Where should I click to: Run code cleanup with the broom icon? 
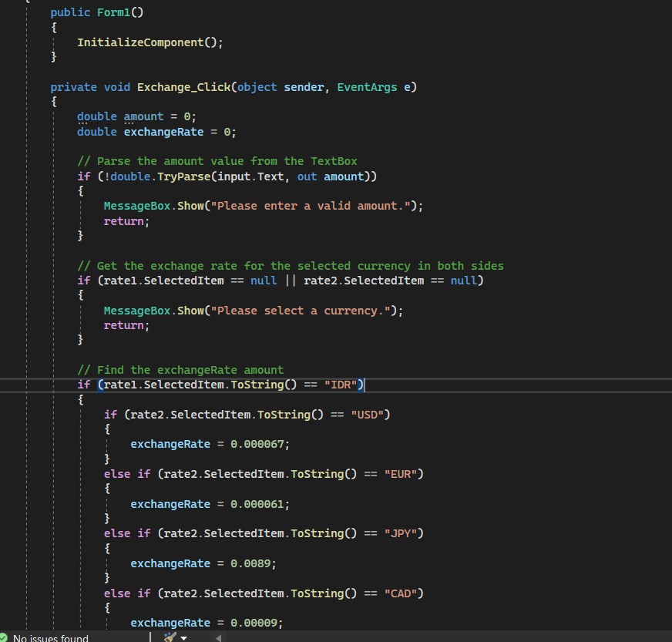pyautogui.click(x=170, y=637)
